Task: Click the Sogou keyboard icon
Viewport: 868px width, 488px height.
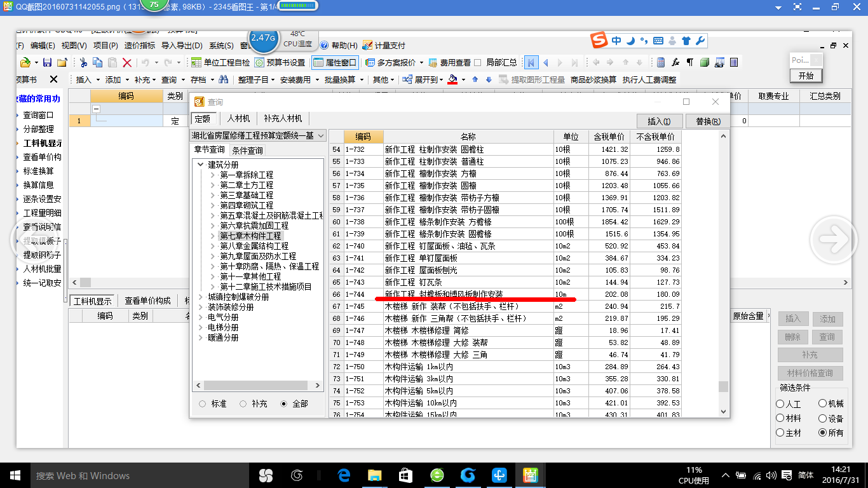Action: 658,41
